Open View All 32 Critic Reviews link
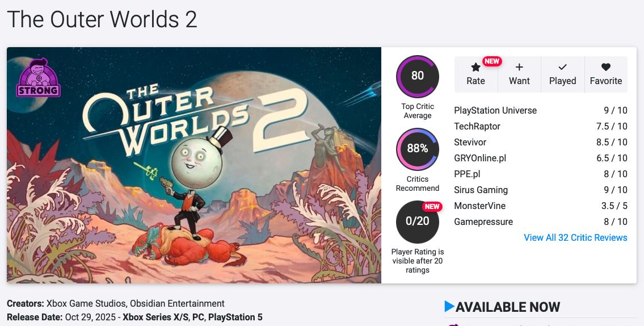The width and height of the screenshot is (644, 326). click(x=575, y=237)
